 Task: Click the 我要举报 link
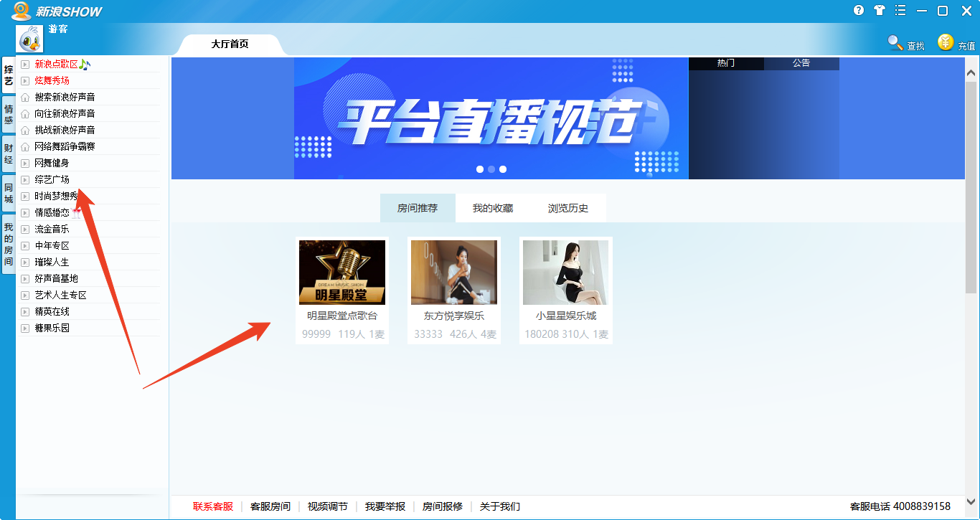(x=385, y=506)
